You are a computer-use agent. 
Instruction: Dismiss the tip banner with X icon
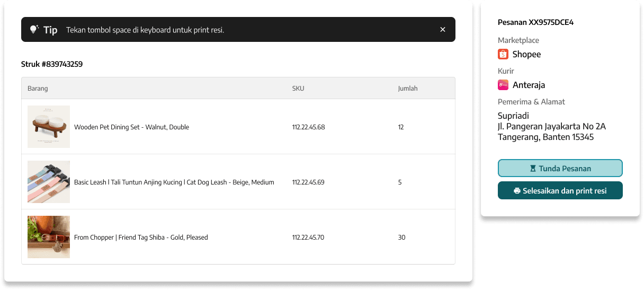(443, 30)
